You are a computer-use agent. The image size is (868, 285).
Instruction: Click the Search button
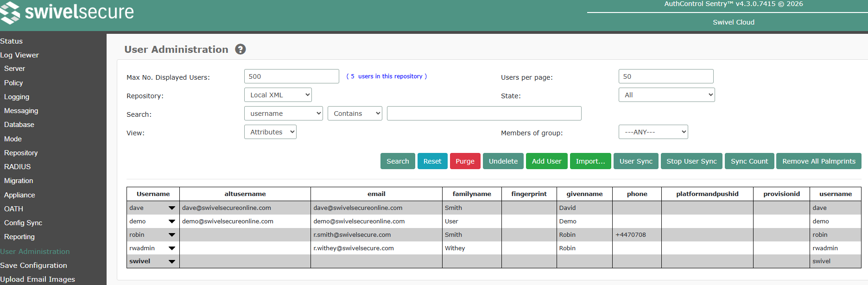(398, 161)
